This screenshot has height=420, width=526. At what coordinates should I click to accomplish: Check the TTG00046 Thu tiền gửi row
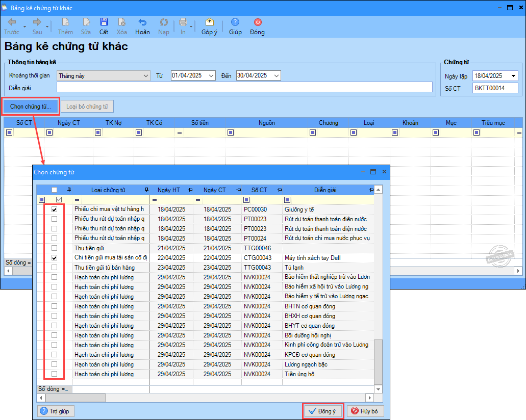coord(55,248)
